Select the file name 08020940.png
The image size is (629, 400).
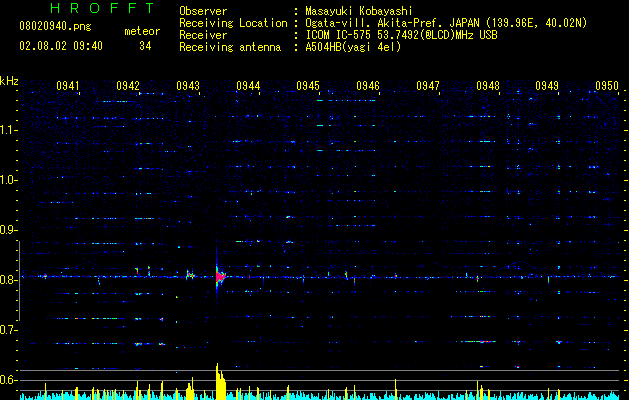[x=55, y=27]
